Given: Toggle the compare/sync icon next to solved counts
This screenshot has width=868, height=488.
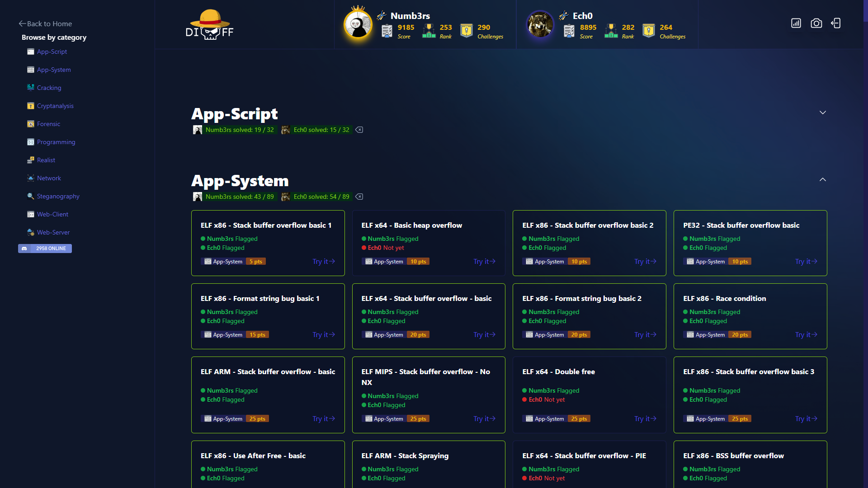Looking at the screenshot, I should (x=359, y=129).
